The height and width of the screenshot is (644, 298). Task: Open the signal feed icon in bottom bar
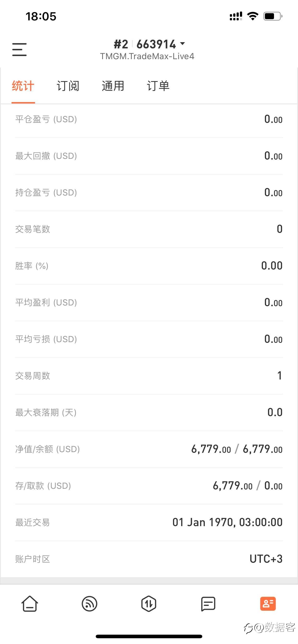[x=89, y=604]
